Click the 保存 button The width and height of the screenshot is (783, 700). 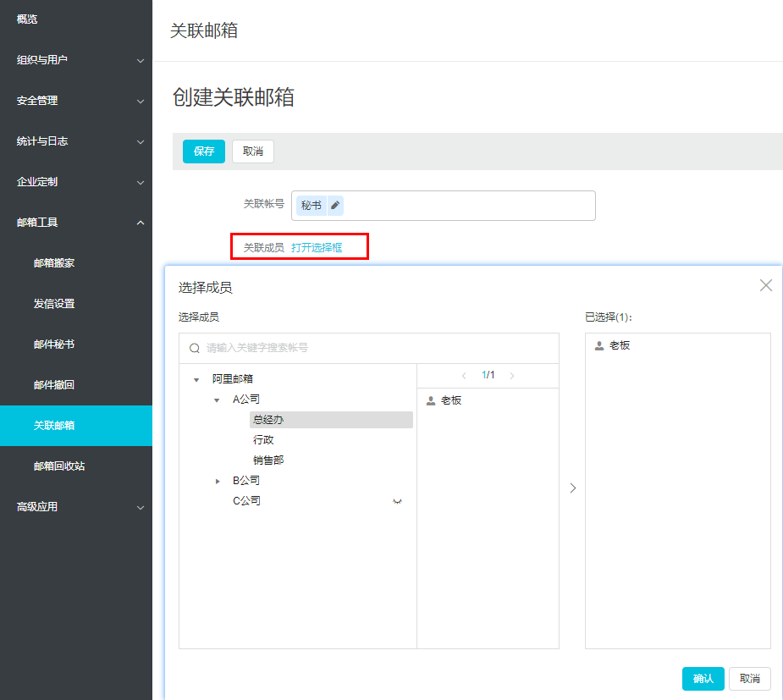click(204, 152)
